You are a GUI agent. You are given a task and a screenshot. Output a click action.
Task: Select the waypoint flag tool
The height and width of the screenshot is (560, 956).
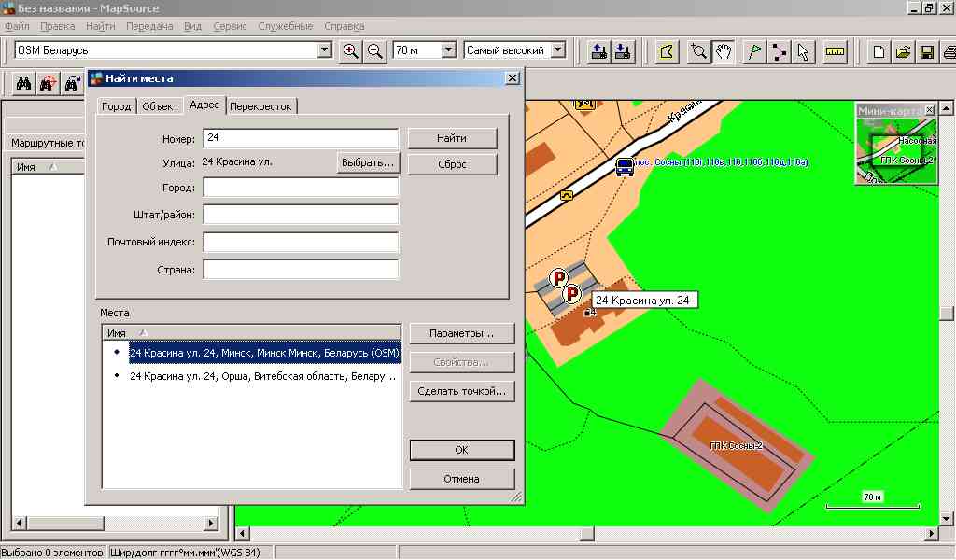pyautogui.click(x=754, y=51)
